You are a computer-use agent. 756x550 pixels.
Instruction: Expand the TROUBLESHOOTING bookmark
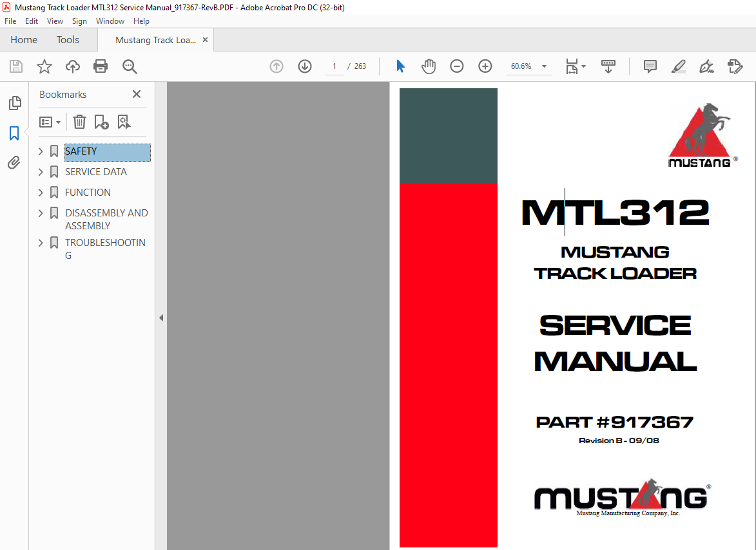click(41, 243)
